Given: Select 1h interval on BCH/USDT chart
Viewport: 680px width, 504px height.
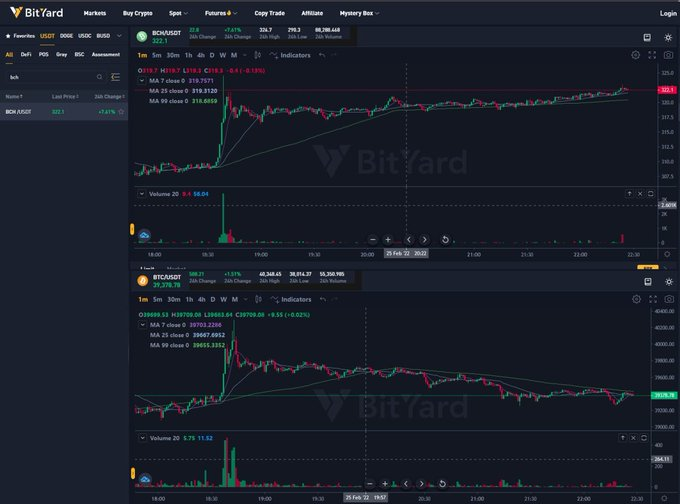Looking at the screenshot, I should click(188, 56).
